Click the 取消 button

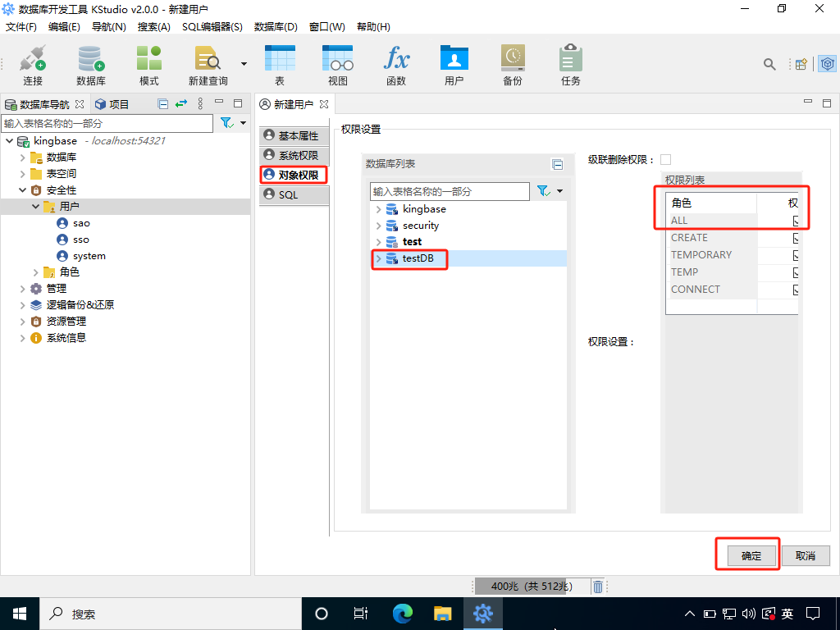[806, 556]
